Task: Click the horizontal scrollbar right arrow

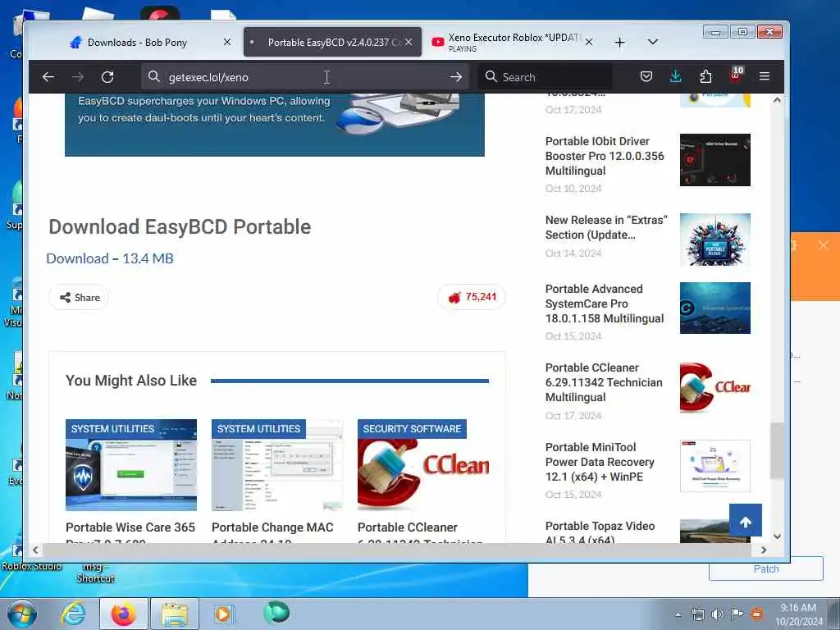Action: (x=764, y=550)
